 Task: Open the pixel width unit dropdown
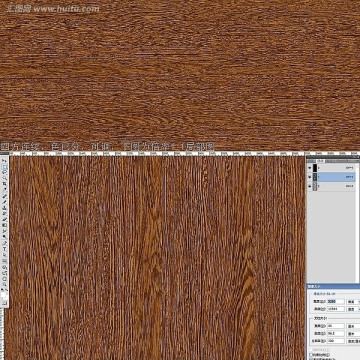coord(353,301)
